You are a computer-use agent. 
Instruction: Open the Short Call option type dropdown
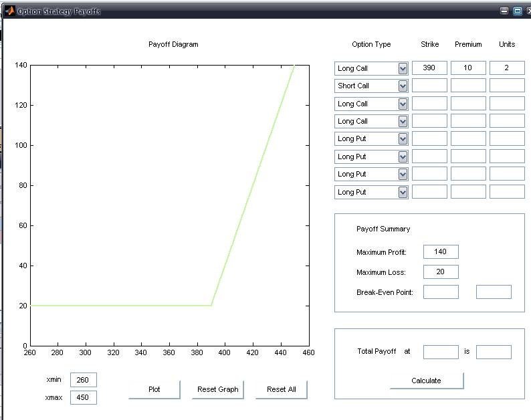[371, 86]
